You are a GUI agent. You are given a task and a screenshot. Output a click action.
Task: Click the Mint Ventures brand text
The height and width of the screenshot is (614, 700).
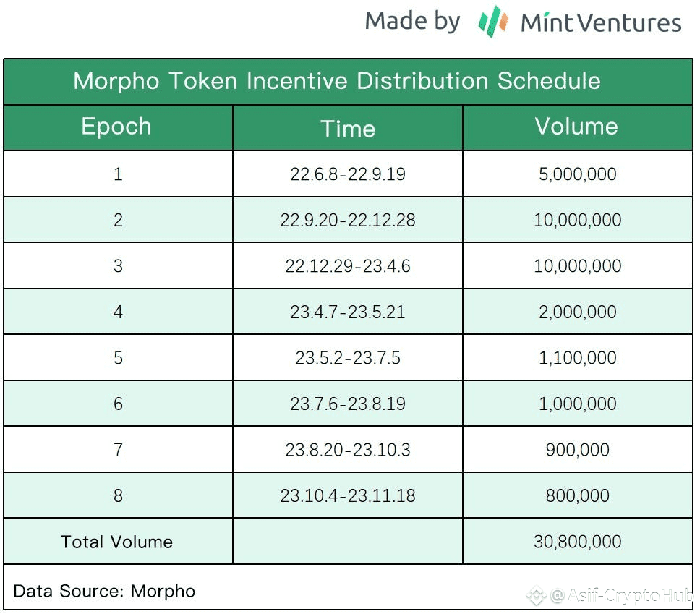coord(601,22)
